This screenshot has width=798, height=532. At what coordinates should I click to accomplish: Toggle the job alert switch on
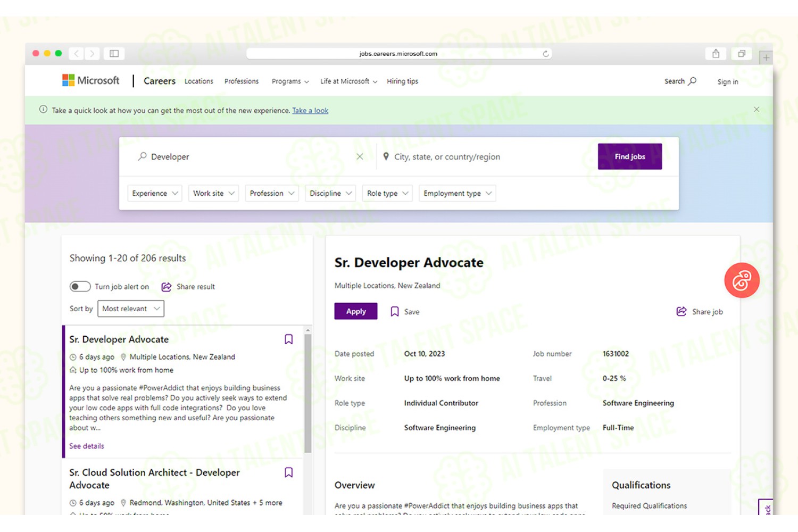[80, 287]
